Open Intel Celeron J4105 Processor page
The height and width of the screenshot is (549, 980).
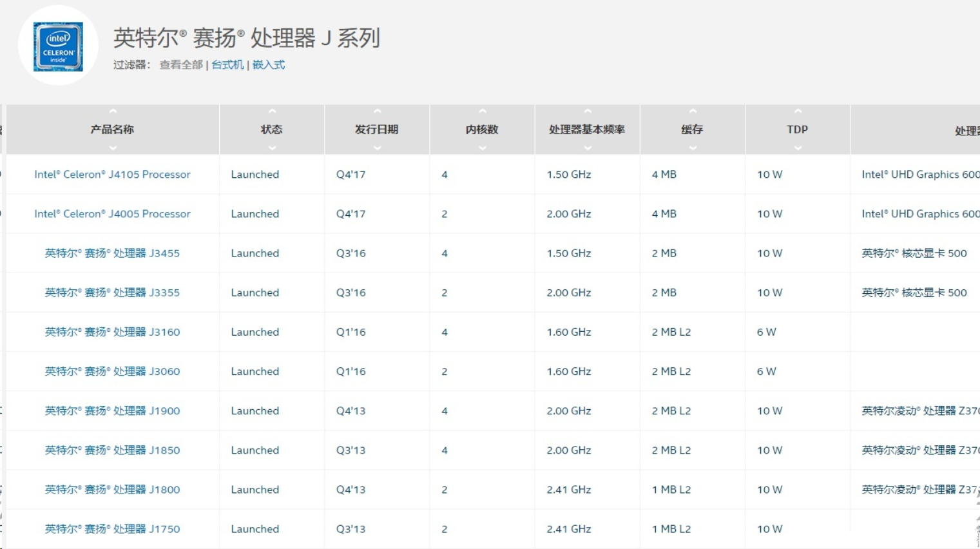point(112,175)
